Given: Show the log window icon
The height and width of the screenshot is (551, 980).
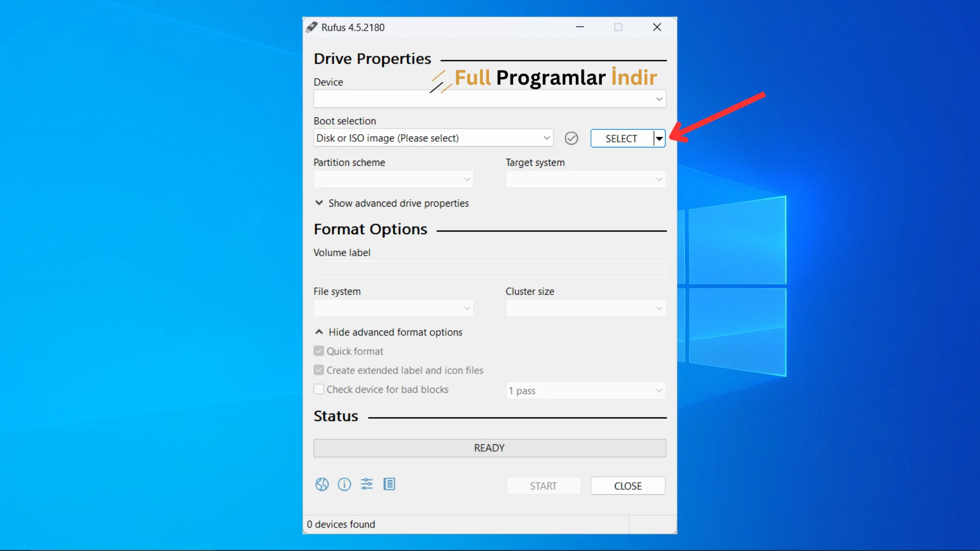Looking at the screenshot, I should [389, 484].
